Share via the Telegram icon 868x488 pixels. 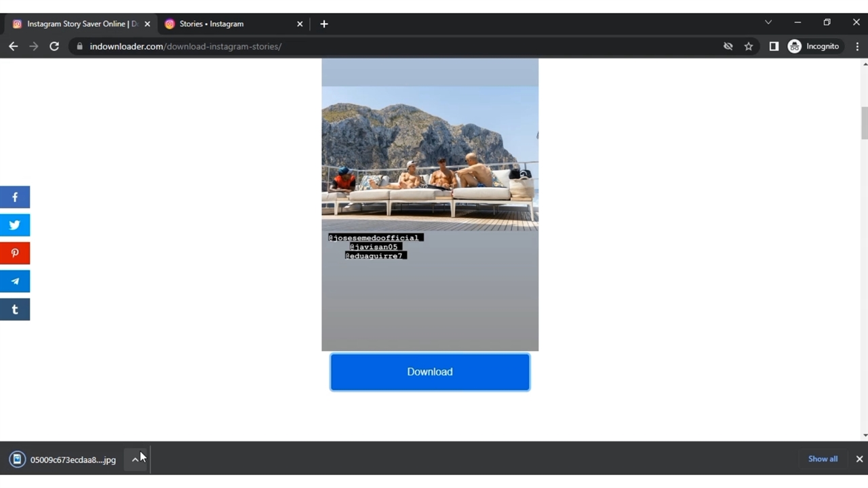15,281
